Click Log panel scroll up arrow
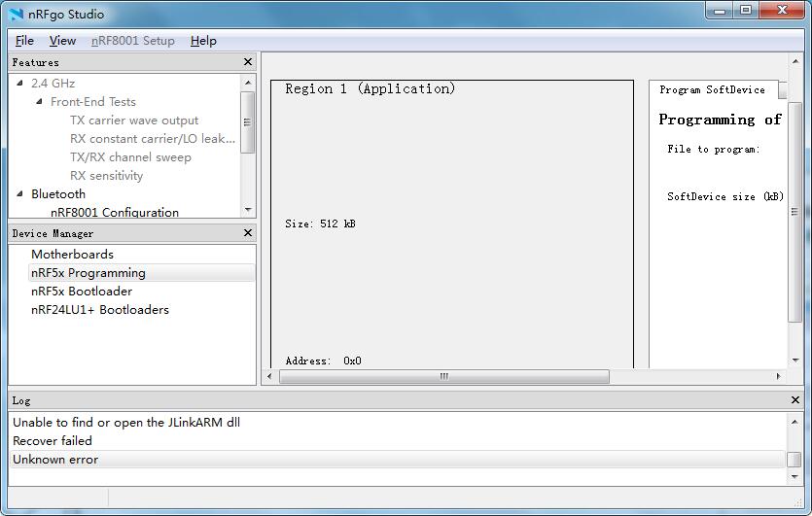Screen dimensions: 812x516 (x=794, y=422)
